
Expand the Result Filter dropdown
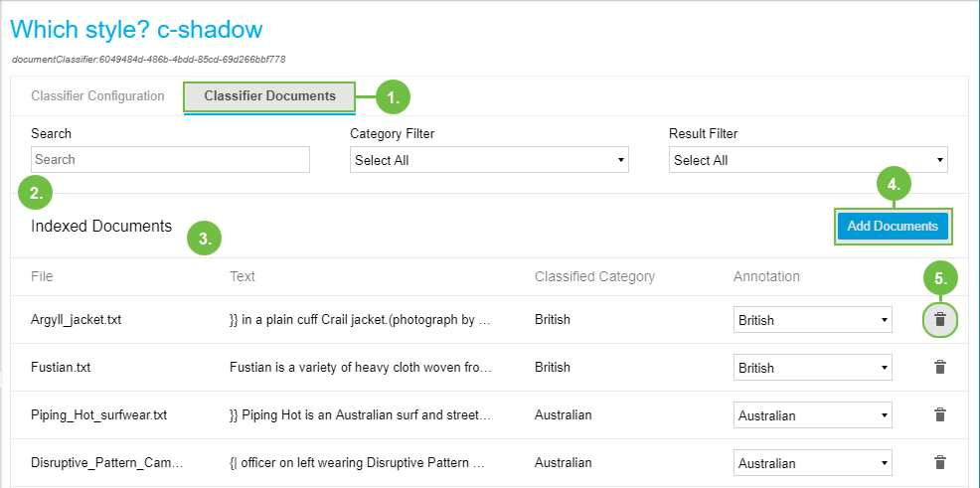point(808,160)
